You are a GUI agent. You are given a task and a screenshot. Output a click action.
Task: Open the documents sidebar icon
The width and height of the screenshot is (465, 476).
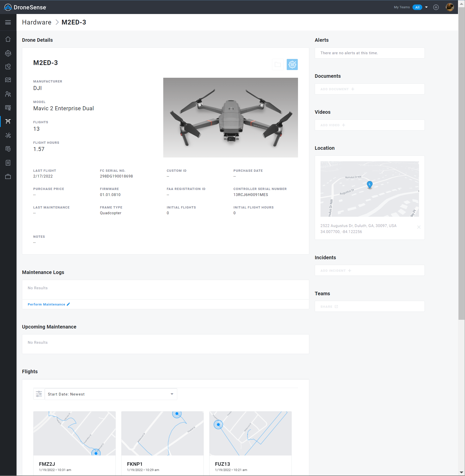pos(8,163)
